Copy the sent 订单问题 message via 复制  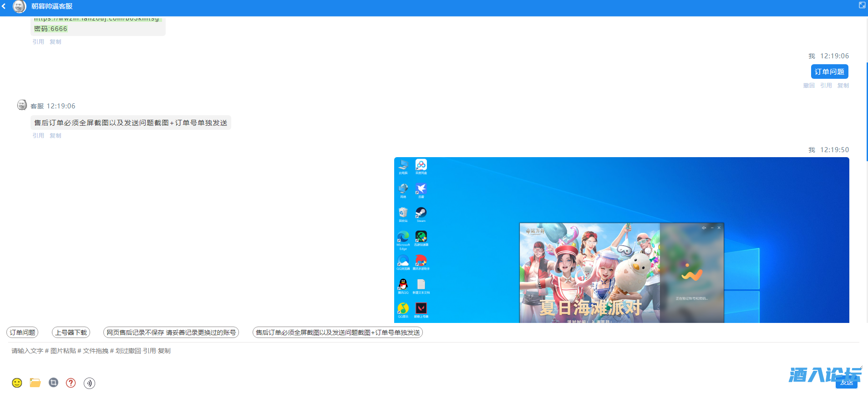[x=843, y=86]
